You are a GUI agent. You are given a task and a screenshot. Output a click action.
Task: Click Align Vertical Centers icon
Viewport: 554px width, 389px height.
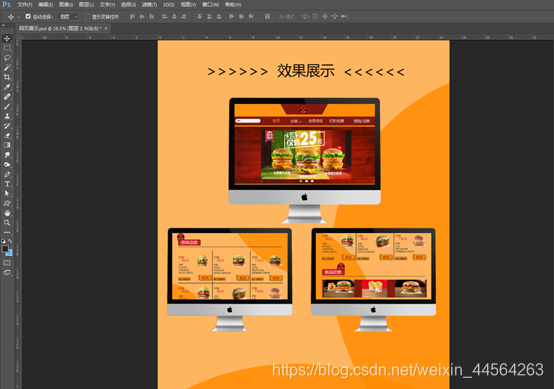pyautogui.click(x=142, y=17)
